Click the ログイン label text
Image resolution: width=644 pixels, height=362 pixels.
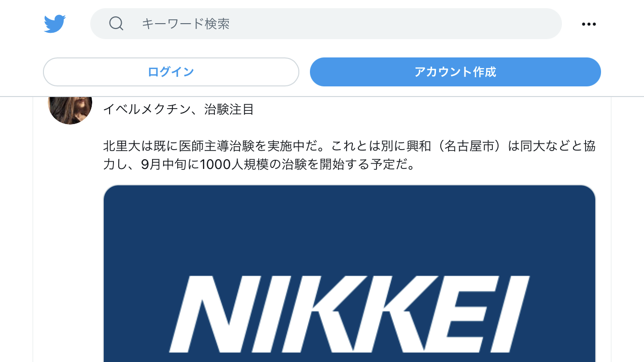(171, 72)
